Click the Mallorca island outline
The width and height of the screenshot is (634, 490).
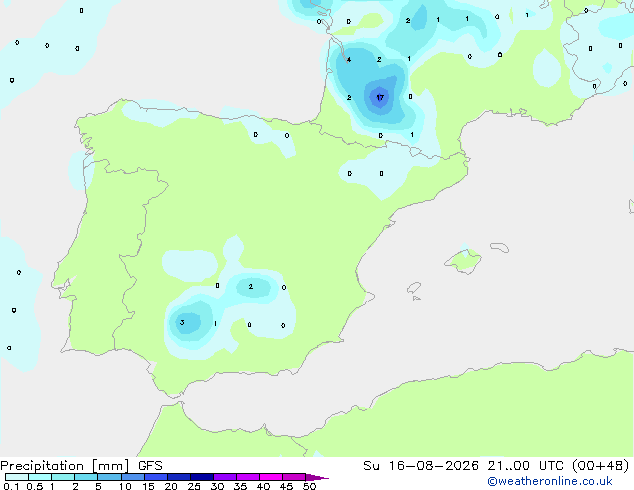[x=463, y=262]
